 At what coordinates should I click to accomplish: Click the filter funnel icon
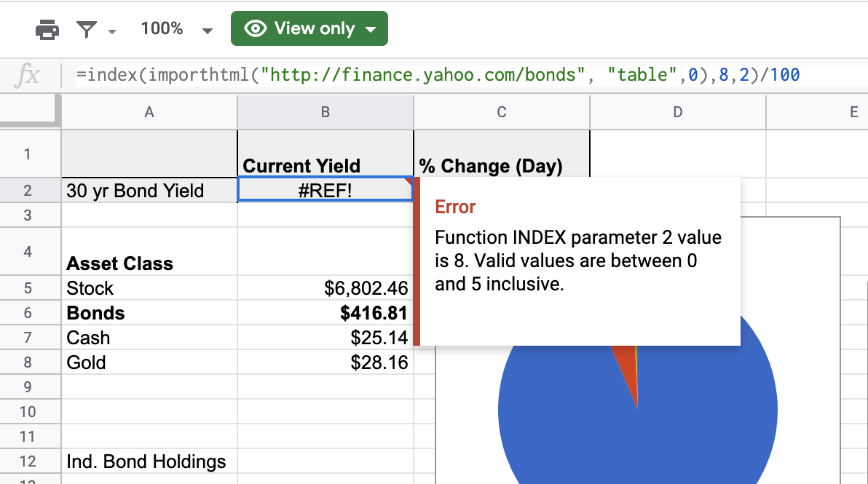pyautogui.click(x=87, y=30)
